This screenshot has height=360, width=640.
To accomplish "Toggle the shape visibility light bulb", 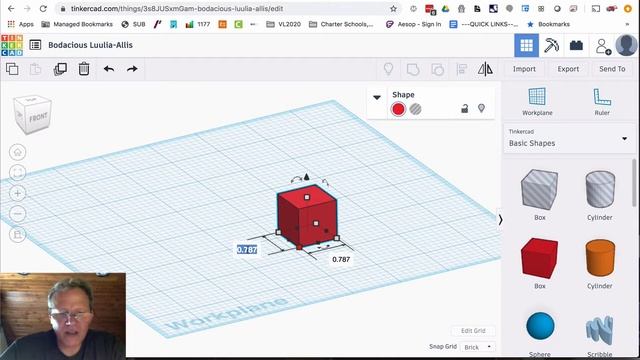I will coord(482,108).
